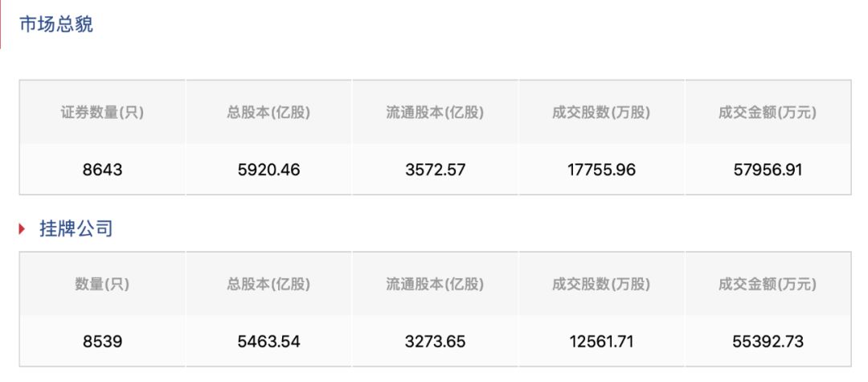This screenshot has height=382, width=868.
Task: Click the 挂牌公司 section label
Action: [x=76, y=229]
